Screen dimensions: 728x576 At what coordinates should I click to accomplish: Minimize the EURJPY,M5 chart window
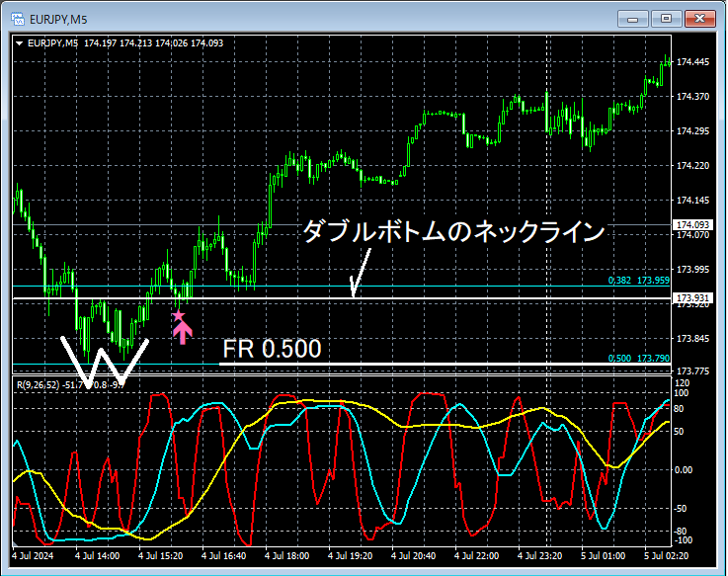coord(632,19)
